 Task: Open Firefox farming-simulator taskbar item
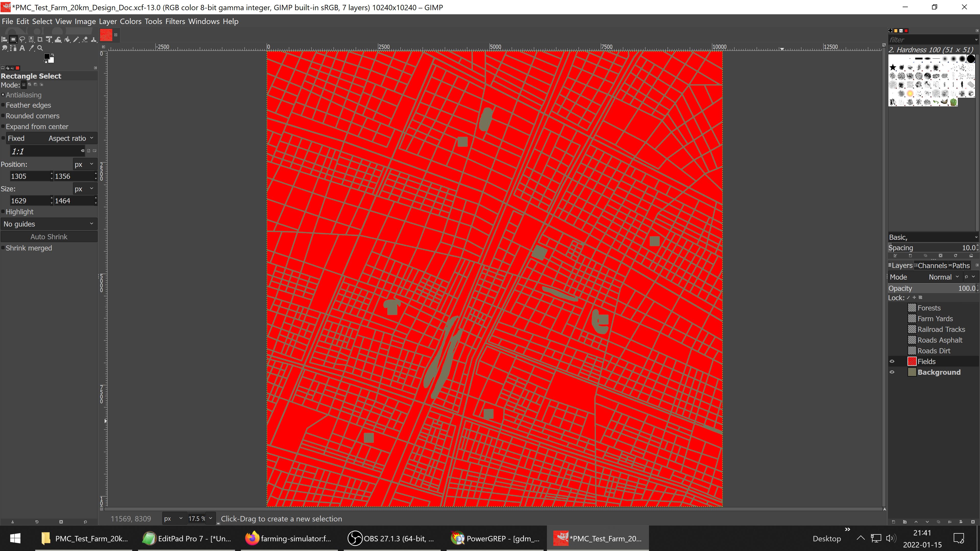[289, 539]
